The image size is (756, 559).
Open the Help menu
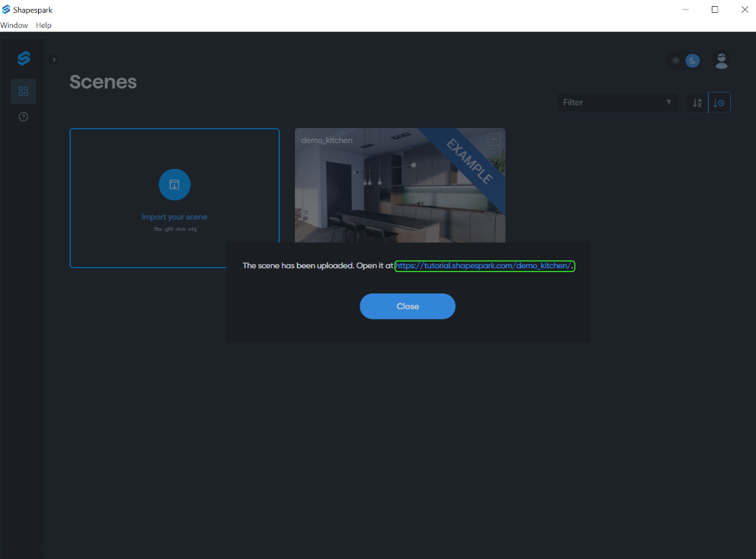point(44,25)
